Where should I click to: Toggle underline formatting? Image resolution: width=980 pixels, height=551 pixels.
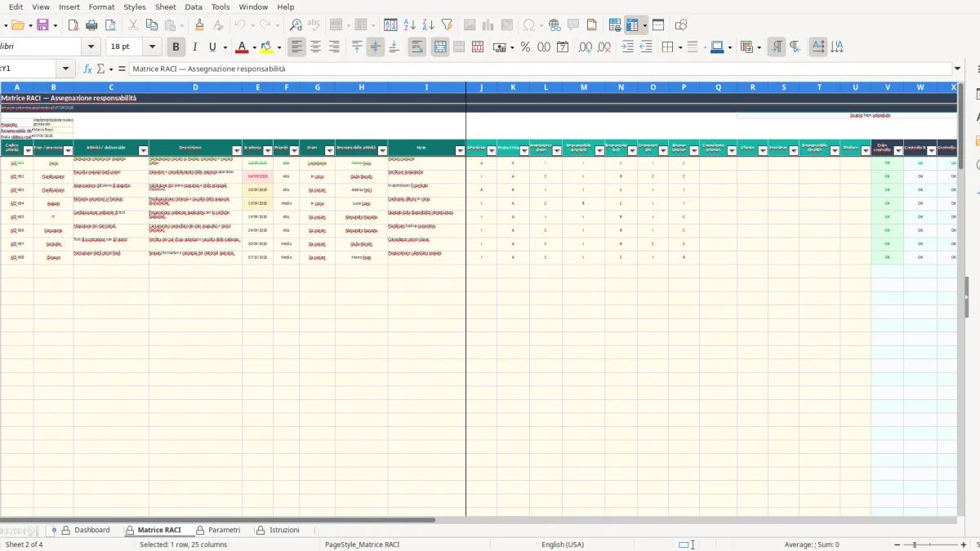(213, 47)
